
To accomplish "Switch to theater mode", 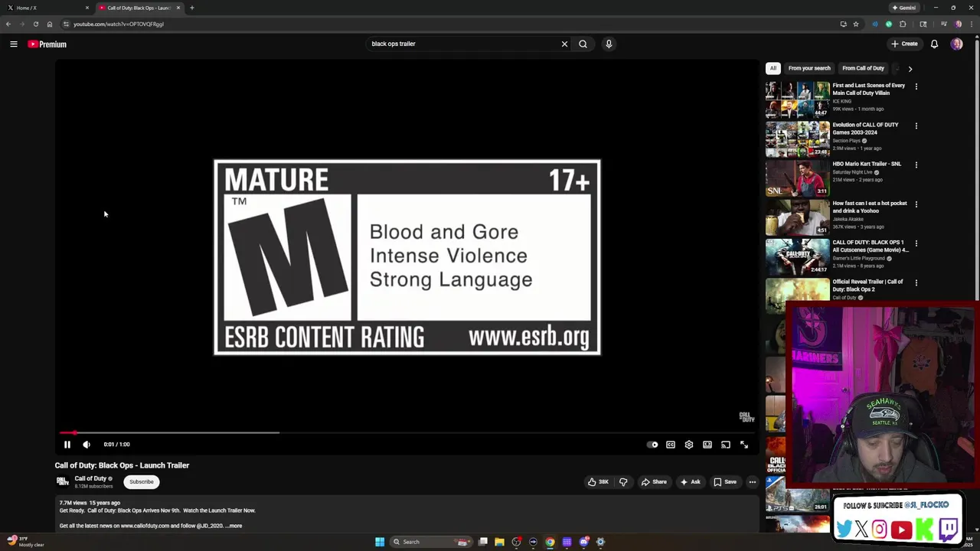I will coord(707,445).
